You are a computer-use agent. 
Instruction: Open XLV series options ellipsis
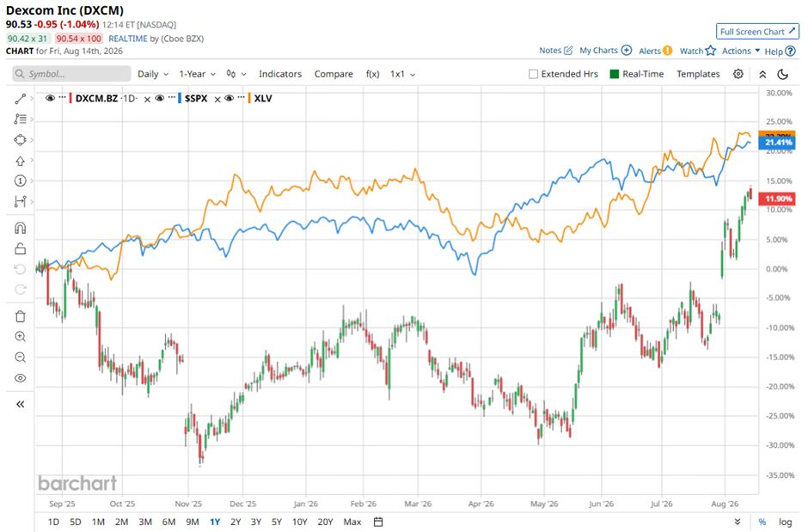[241, 98]
